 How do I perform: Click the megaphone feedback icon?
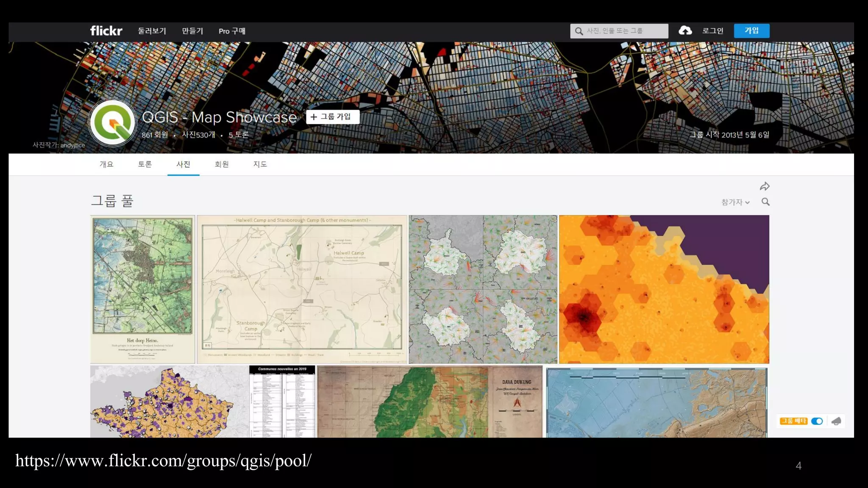tap(836, 421)
